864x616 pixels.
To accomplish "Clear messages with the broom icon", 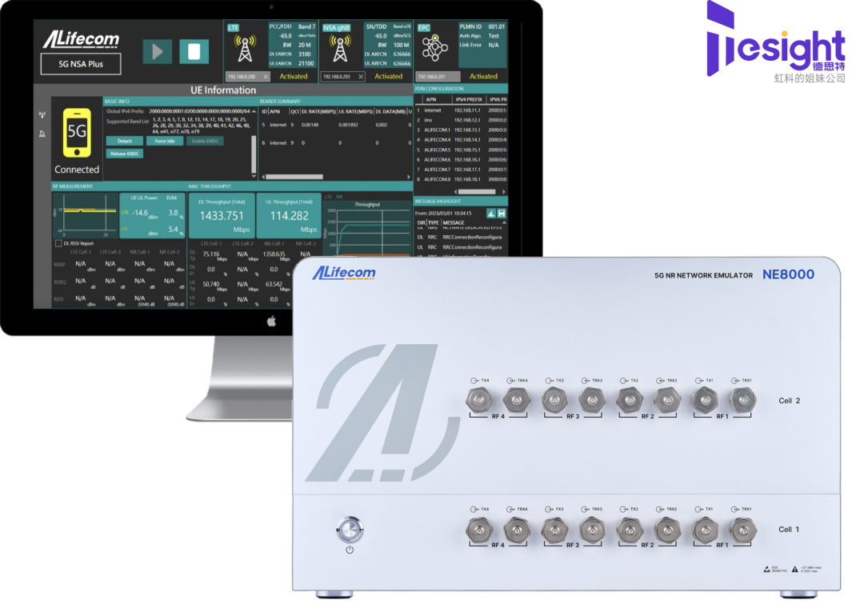I will (x=491, y=214).
